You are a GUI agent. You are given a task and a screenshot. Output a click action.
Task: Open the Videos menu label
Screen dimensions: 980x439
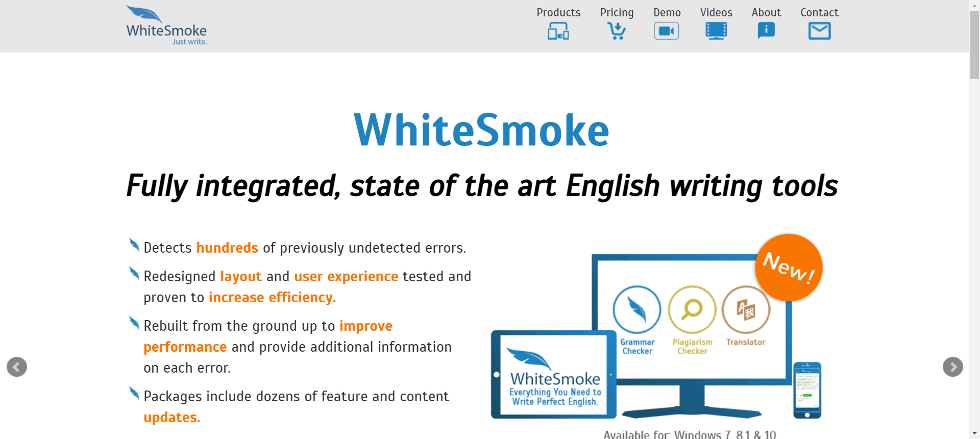click(716, 13)
